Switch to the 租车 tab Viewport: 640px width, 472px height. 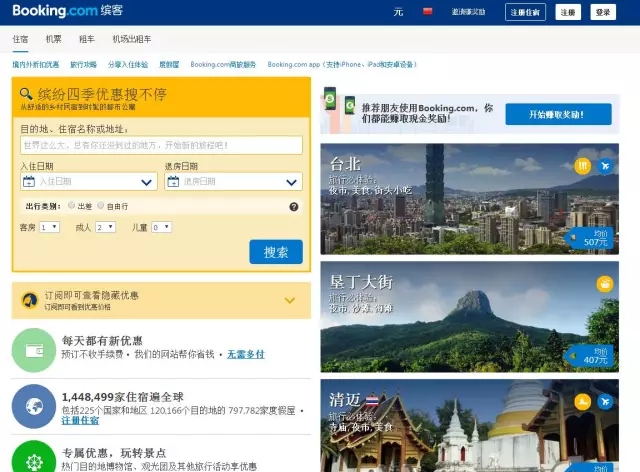pyautogui.click(x=87, y=39)
